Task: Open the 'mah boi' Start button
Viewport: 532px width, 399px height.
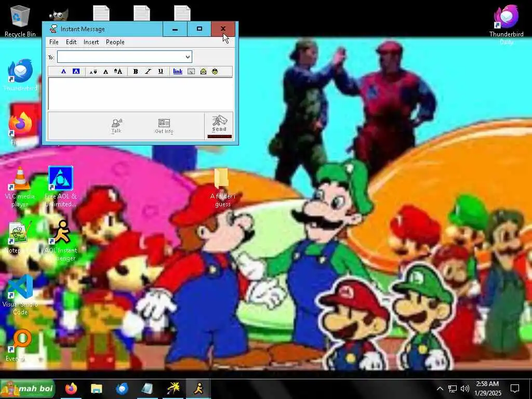Action: (28, 389)
